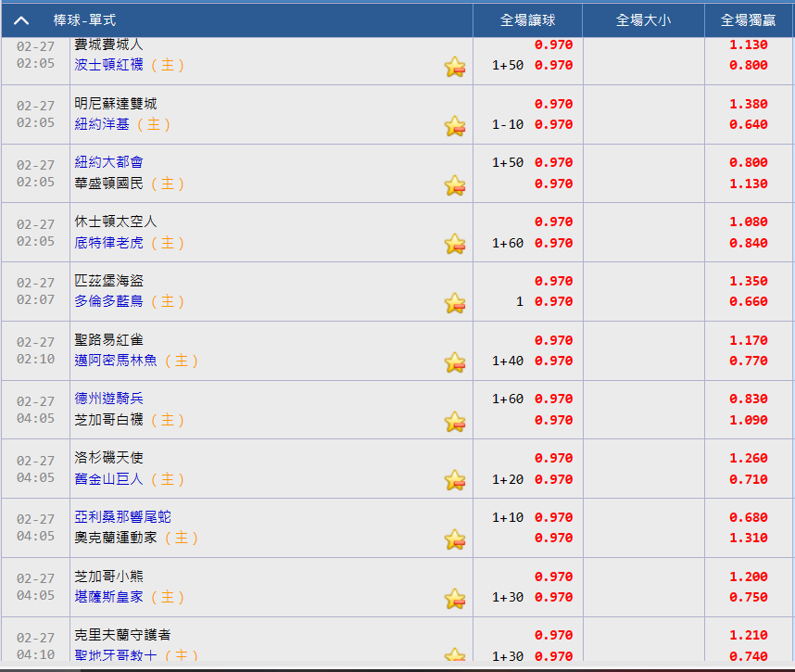This screenshot has width=795, height=672.
Task: Select 聖路易紅雀 moneyline odds 1.170
Action: click(x=749, y=340)
